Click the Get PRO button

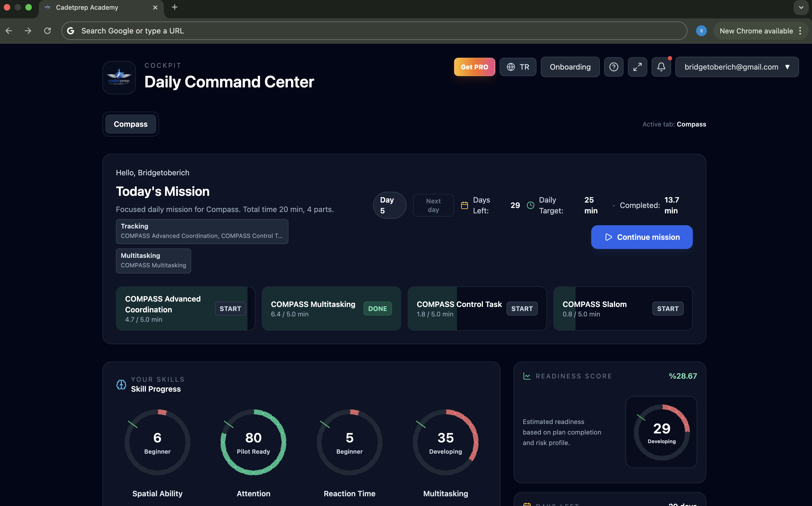474,67
